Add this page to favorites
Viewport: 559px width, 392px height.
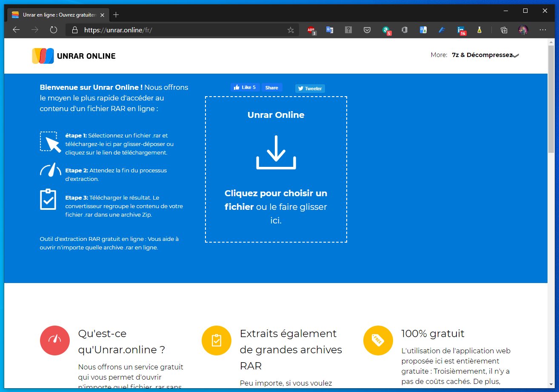(291, 30)
